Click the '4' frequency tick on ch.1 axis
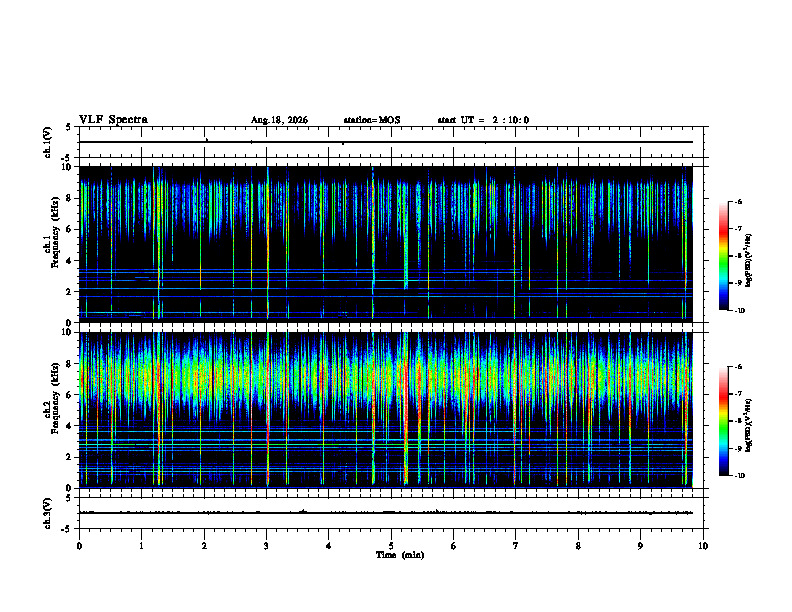This screenshot has height=612, width=792. pos(69,261)
